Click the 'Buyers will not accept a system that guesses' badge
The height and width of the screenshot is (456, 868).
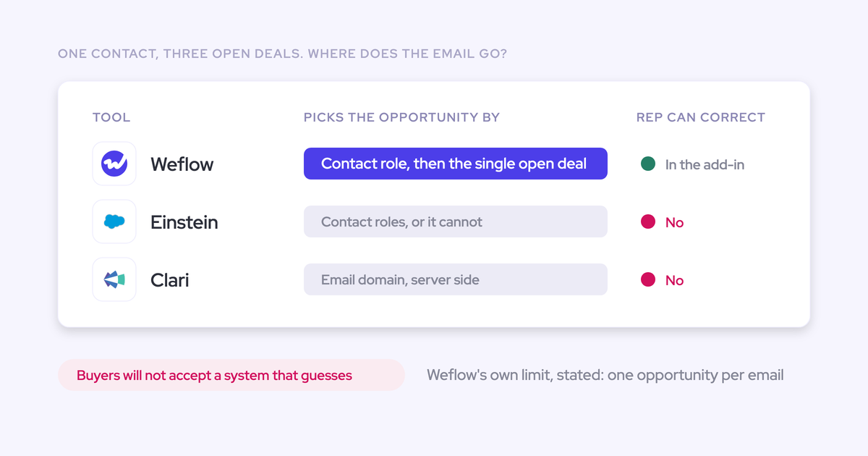pyautogui.click(x=231, y=375)
